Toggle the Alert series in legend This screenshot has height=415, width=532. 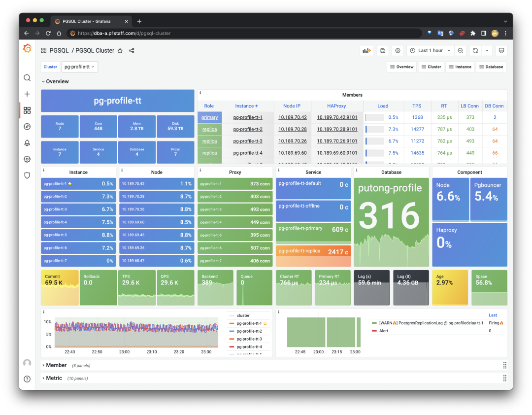click(383, 331)
